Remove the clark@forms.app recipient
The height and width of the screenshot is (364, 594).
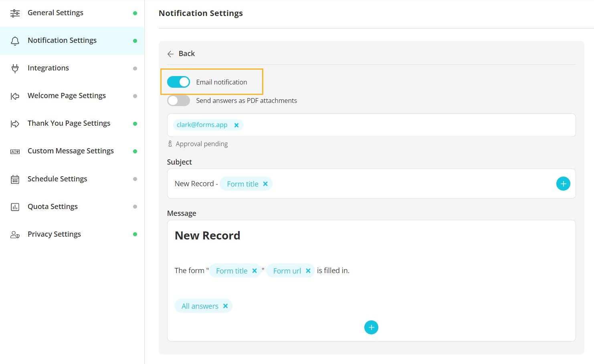point(236,125)
